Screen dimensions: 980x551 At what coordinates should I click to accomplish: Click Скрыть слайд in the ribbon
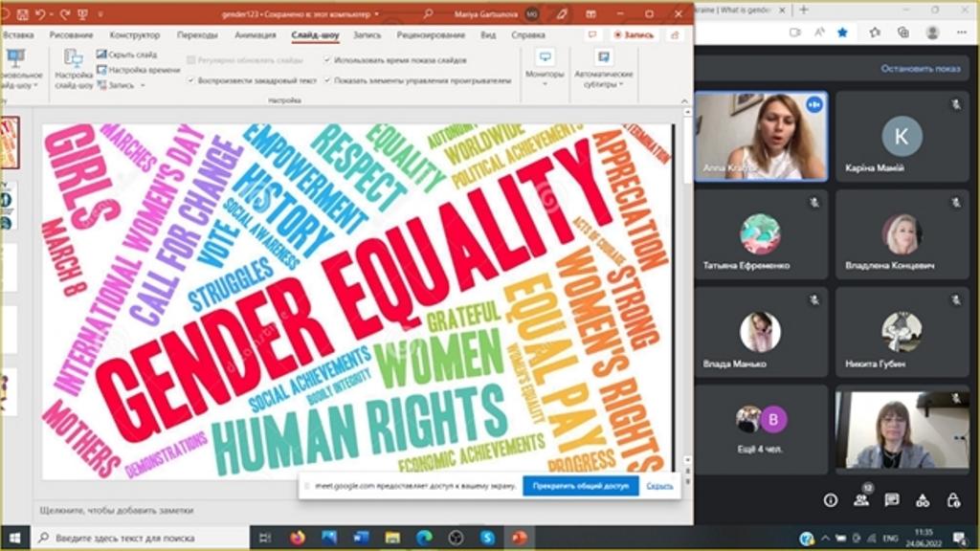pyautogui.click(x=127, y=55)
